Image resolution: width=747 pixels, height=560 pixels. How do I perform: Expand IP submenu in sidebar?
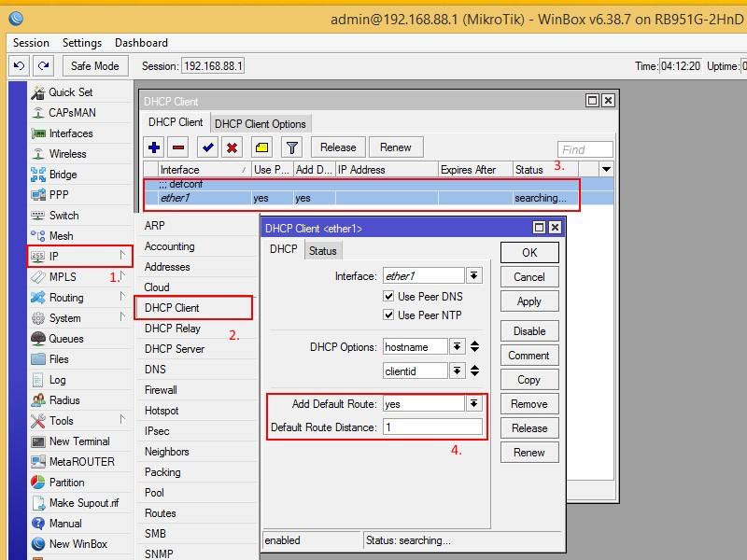(122, 256)
